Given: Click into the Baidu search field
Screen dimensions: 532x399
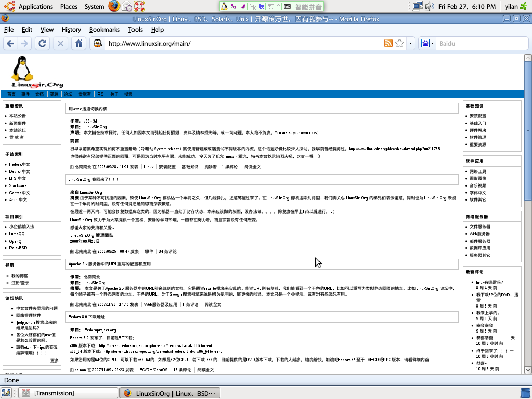Looking at the screenshot, I should click(x=482, y=44).
